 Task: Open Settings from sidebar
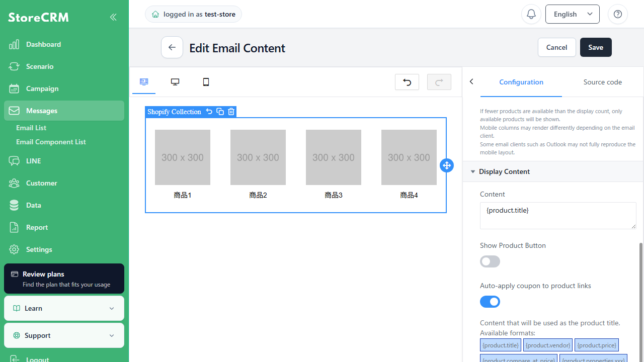tap(64, 249)
